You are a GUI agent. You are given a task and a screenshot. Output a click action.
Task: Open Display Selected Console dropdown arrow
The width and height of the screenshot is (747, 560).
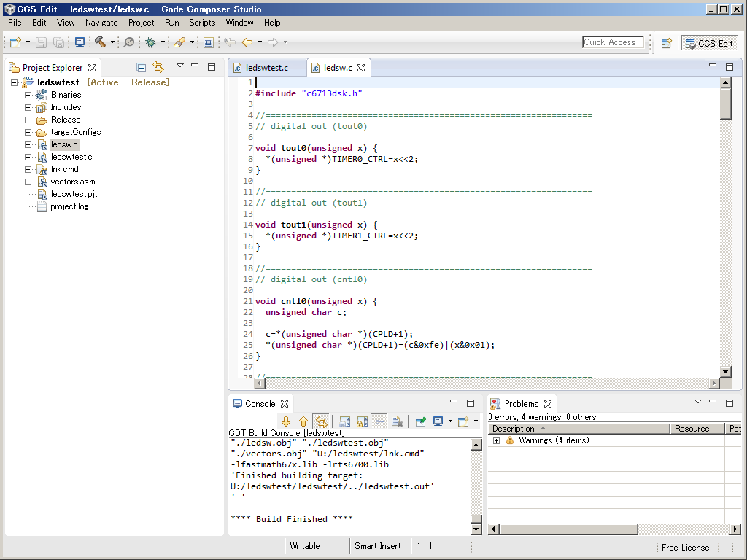tap(450, 421)
